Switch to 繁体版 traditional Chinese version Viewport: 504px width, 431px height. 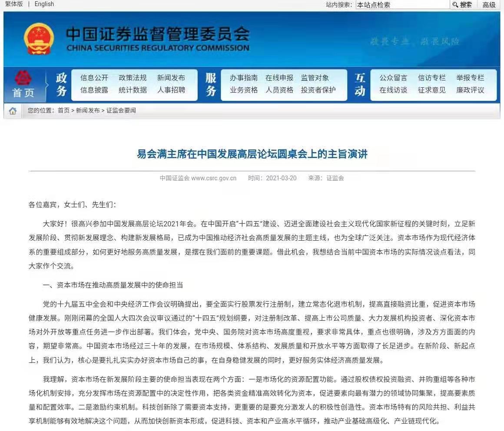13,4
